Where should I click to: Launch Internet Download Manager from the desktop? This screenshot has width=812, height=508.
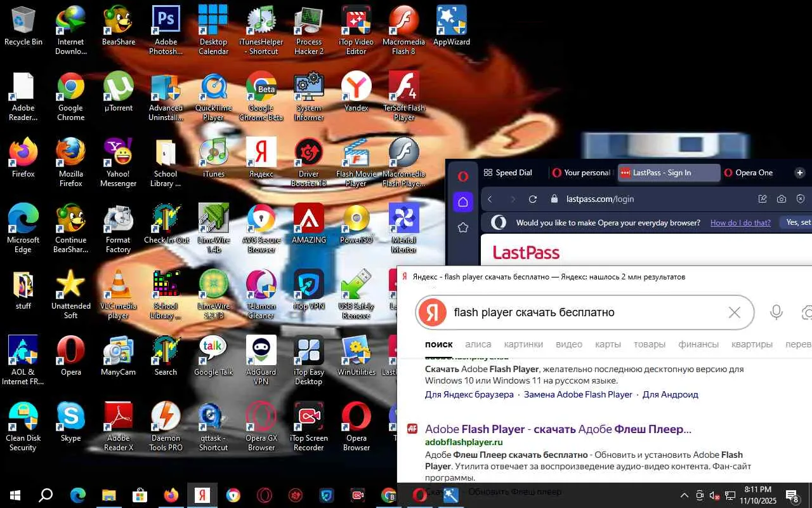point(71,31)
